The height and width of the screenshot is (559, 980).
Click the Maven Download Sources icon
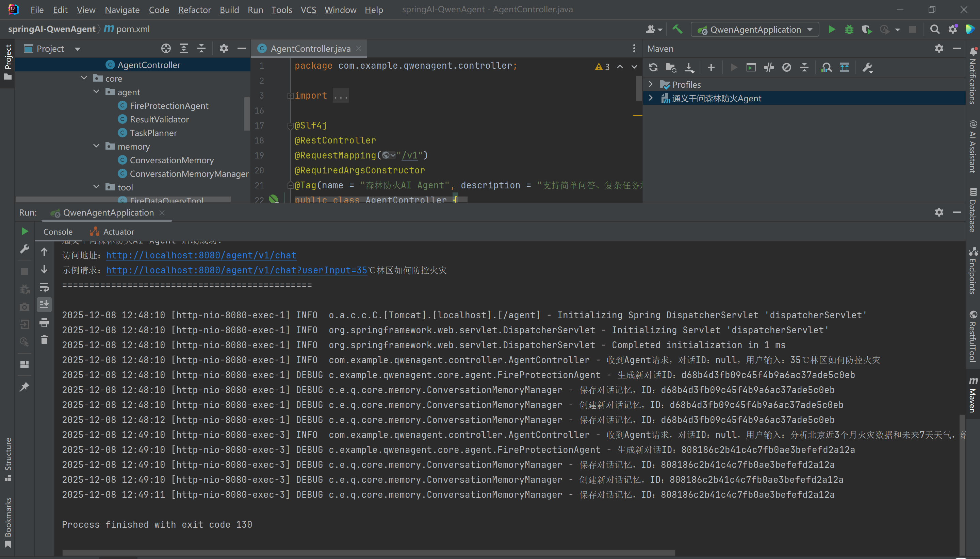[x=689, y=68]
